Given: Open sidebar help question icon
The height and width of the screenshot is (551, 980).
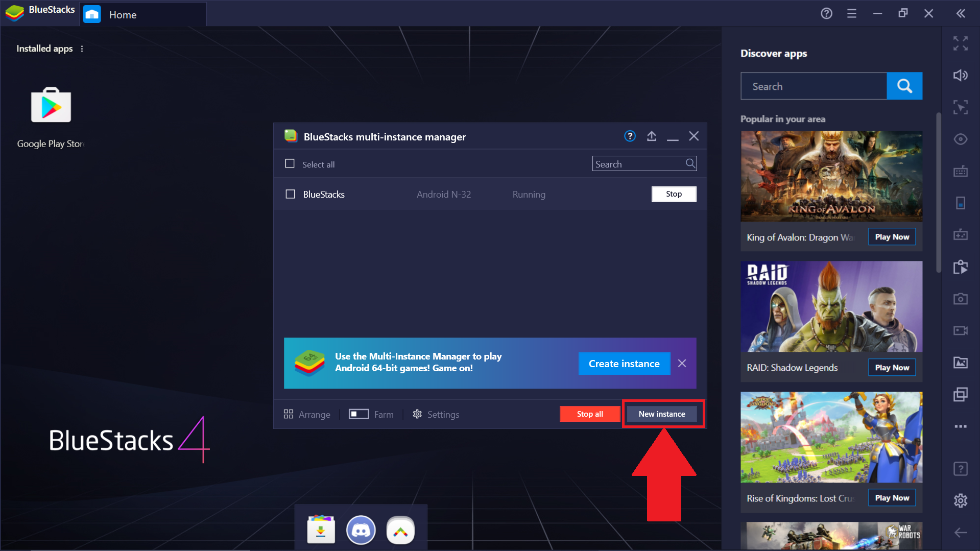Looking at the screenshot, I should 961,468.
